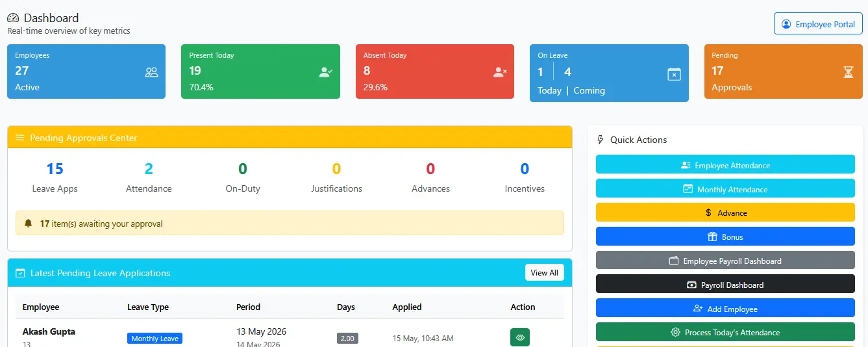Click the user-x icon on Absent Today card
The height and width of the screenshot is (347, 868).
click(500, 72)
